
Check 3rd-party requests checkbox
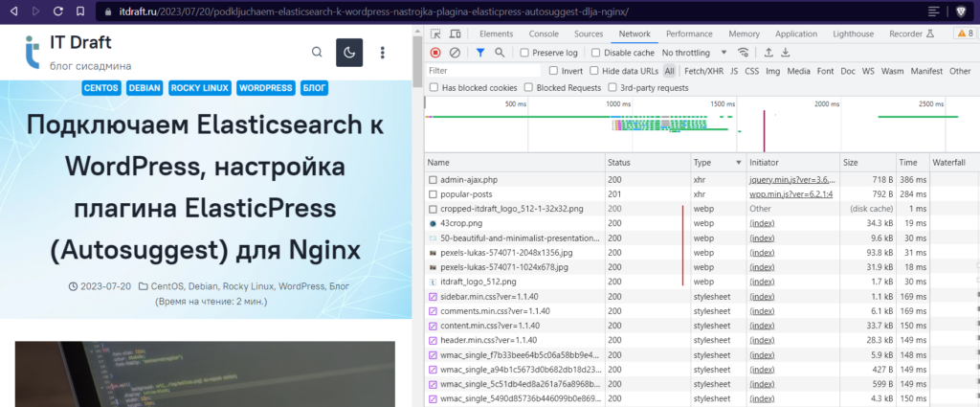tap(612, 88)
